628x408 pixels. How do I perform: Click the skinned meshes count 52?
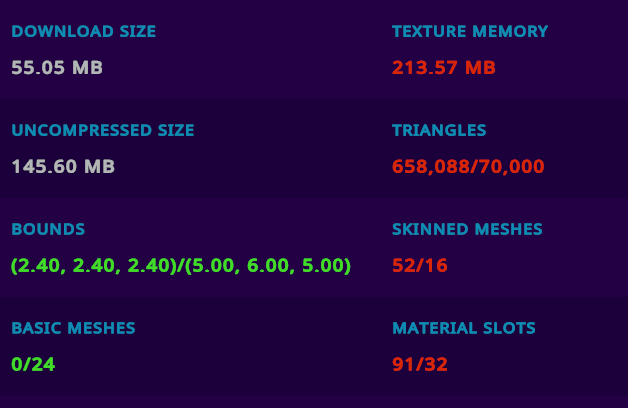pyautogui.click(x=403, y=265)
